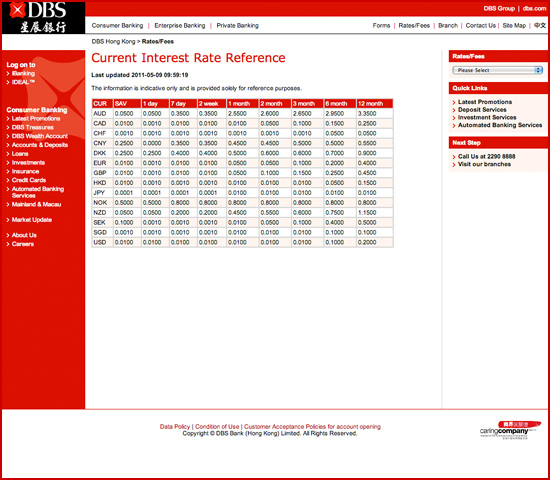
Task: Click the CUR column header
Action: click(102, 104)
